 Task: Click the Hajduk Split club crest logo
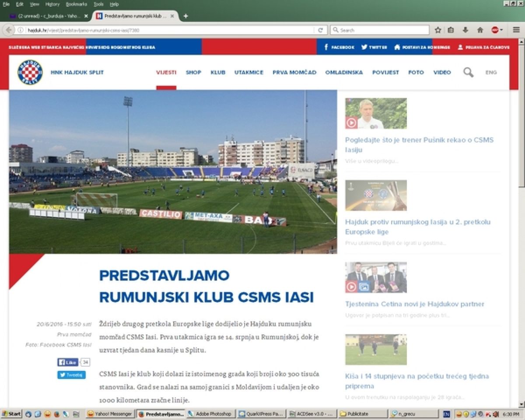[x=30, y=73]
